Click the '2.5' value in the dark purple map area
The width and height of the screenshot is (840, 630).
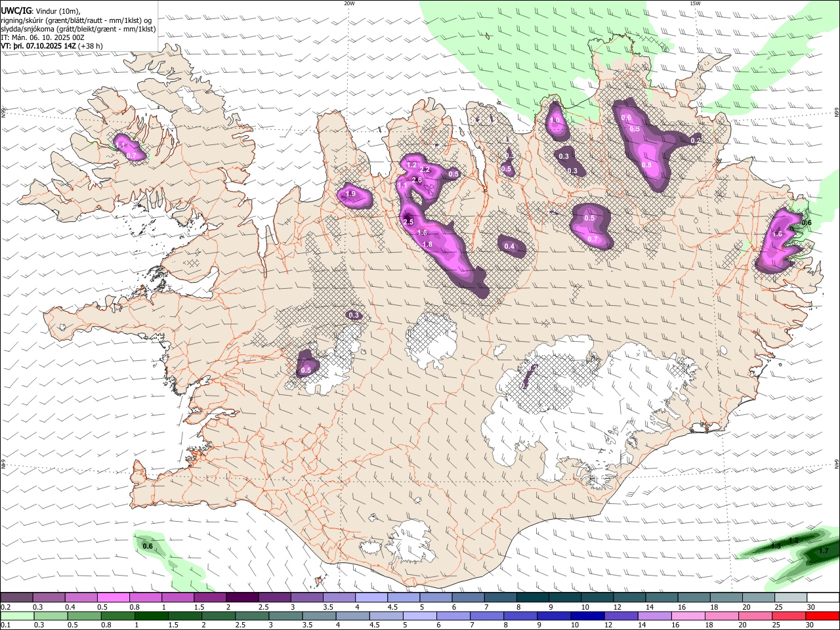click(x=408, y=222)
